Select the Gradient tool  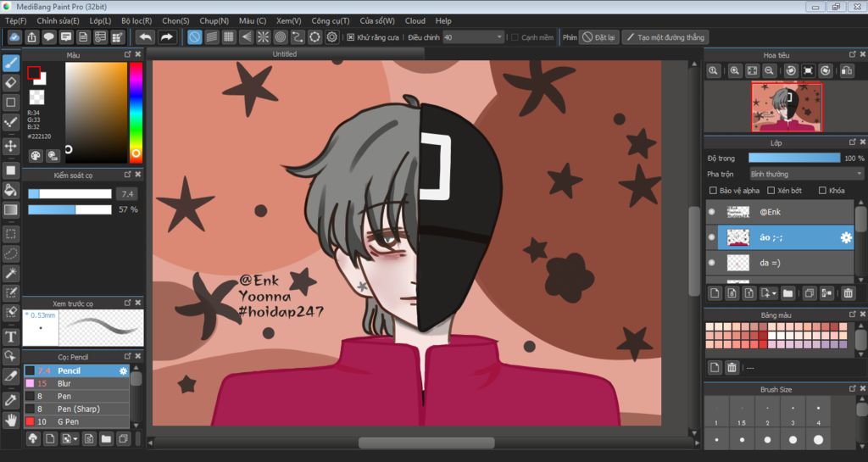10,209
